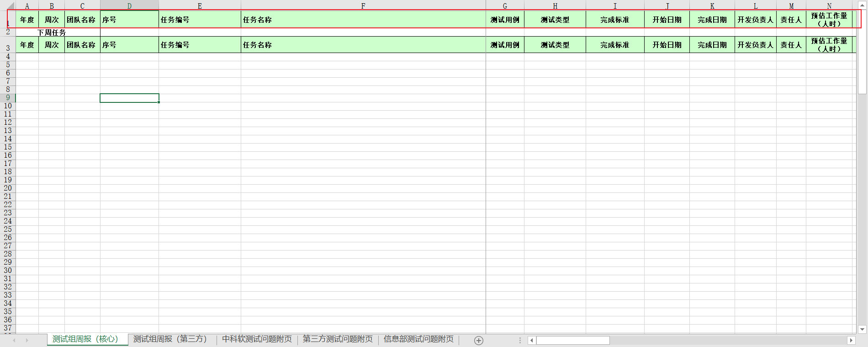
Task: Click the 任务编号 cell in row 1
Action: click(x=200, y=20)
